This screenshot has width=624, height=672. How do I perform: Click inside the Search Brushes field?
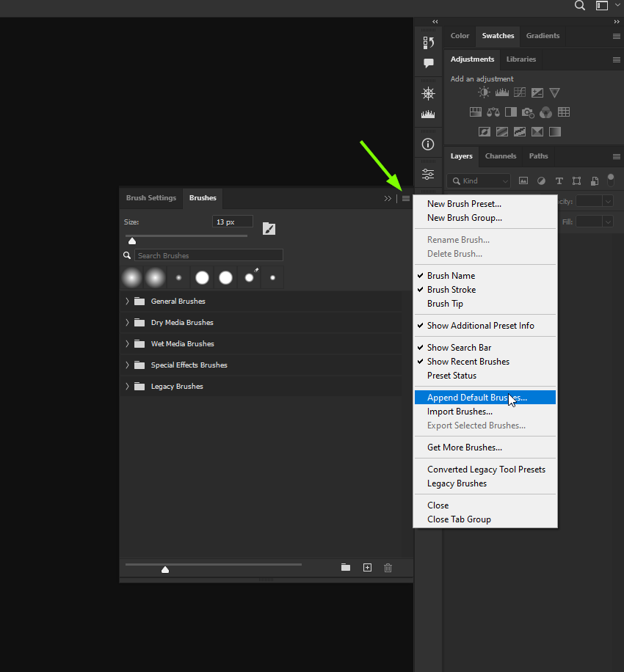coord(208,255)
